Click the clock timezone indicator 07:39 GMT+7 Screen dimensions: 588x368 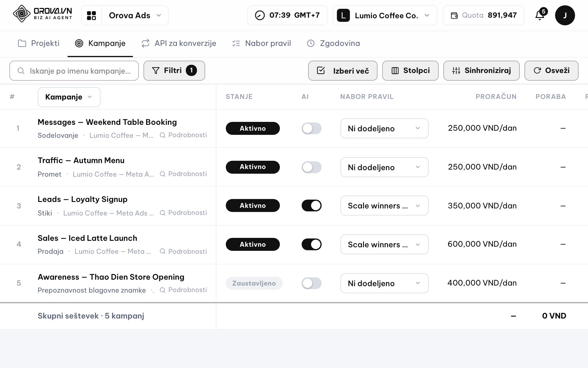tap(287, 15)
